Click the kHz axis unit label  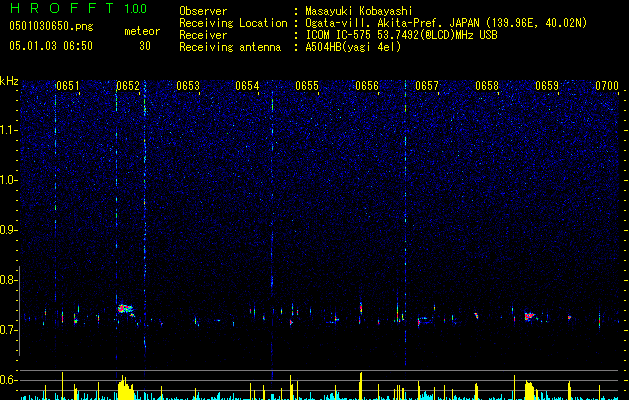coord(9,81)
